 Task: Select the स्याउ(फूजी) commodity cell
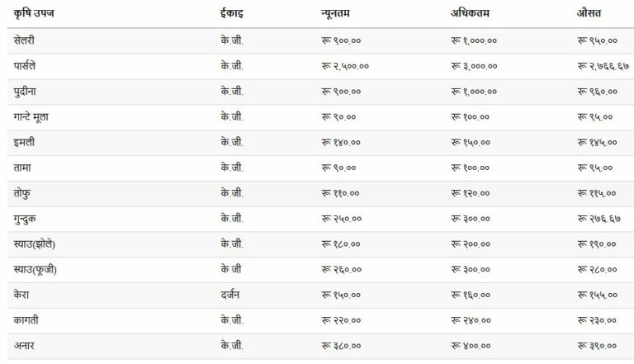coord(35,269)
